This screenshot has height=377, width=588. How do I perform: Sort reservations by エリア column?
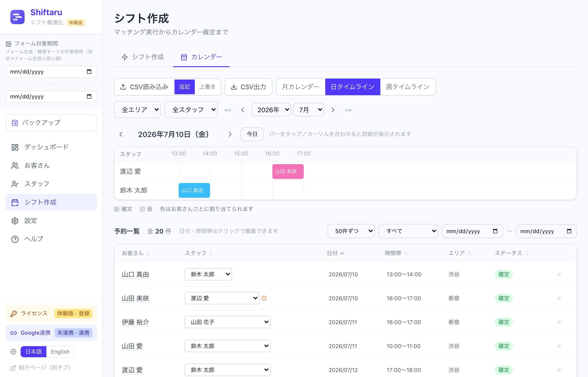(x=460, y=253)
